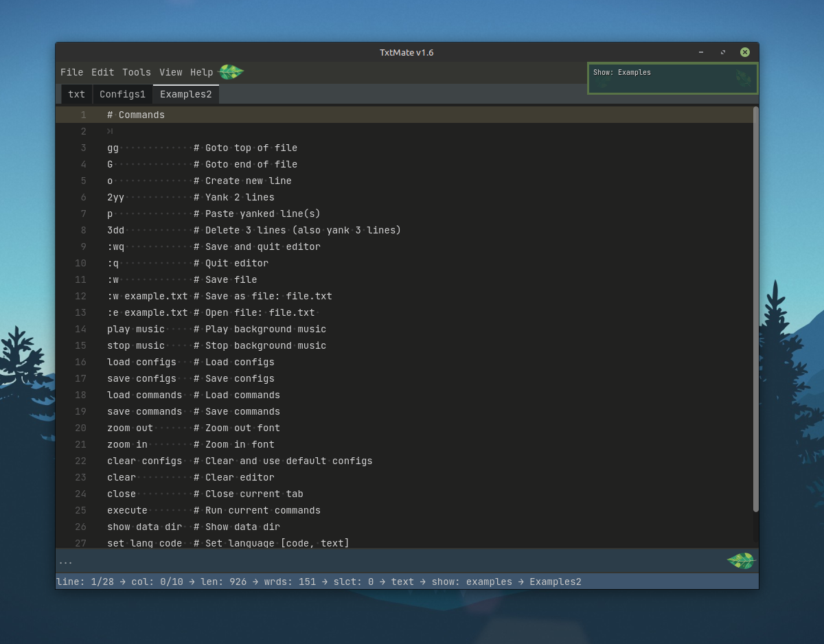Screen dimensions: 824x644
Task: Open the Edit menu
Action: pyautogui.click(x=102, y=72)
